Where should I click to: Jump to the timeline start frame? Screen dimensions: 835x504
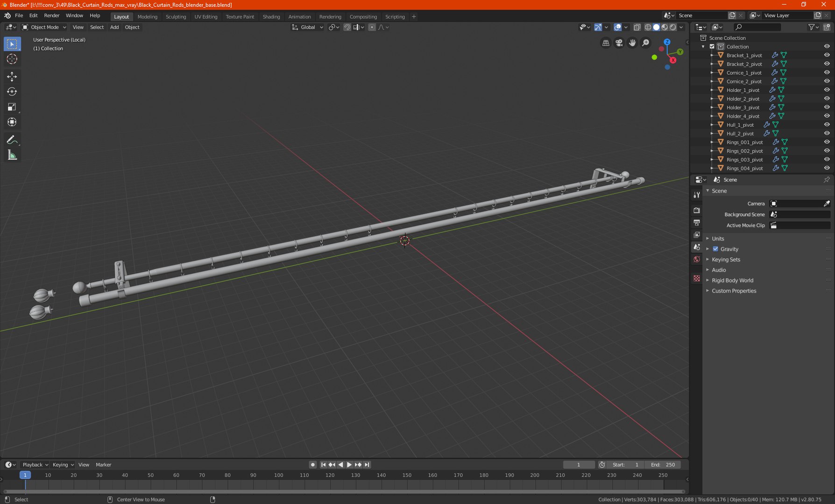[x=323, y=465]
